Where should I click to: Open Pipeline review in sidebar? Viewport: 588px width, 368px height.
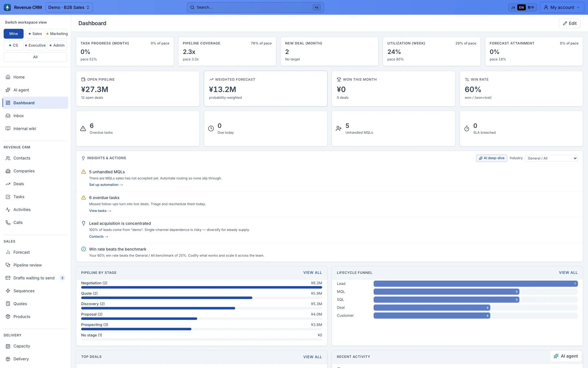[x=35, y=265]
